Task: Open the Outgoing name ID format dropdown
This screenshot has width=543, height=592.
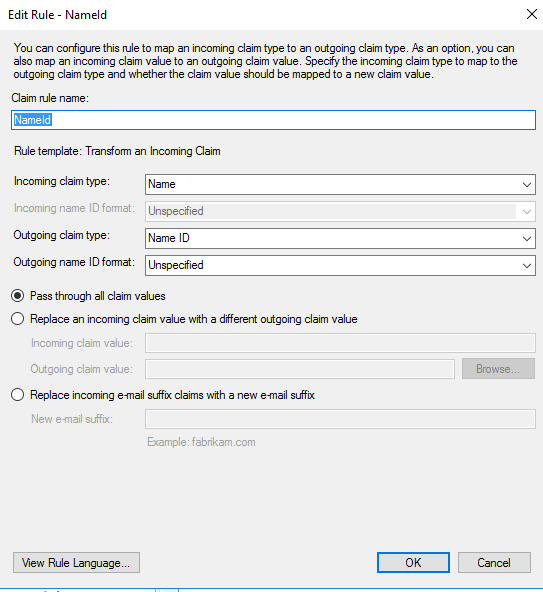Action: point(340,265)
